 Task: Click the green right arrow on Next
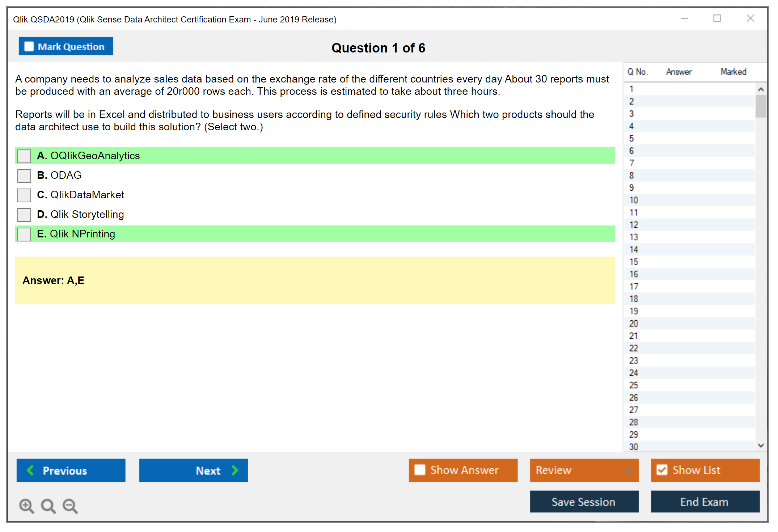coord(235,470)
